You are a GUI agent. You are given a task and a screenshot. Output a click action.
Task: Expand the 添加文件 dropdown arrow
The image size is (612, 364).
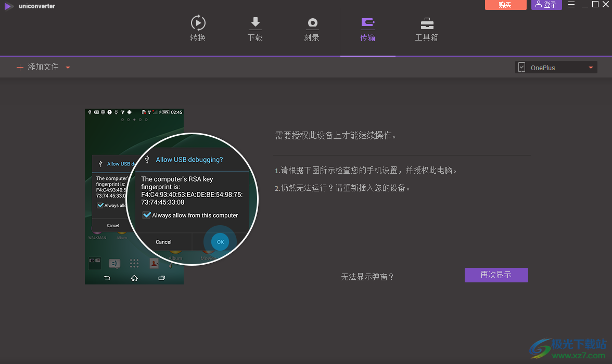coord(68,68)
